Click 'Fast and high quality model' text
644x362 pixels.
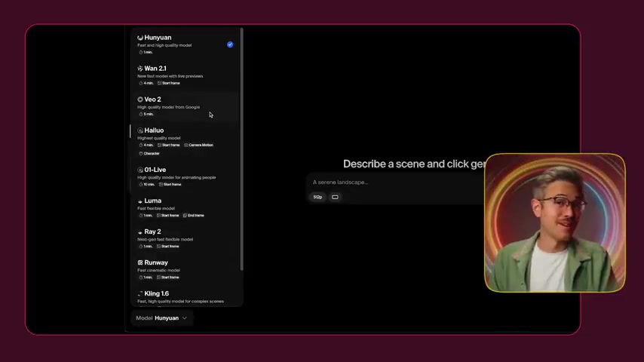coord(164,45)
